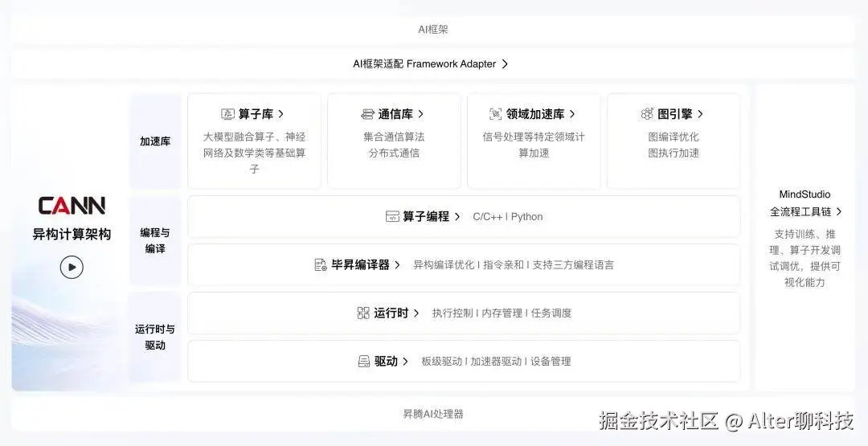868x446 pixels.
Task: Click the MindStudio description 支持训练、推理、算子开发调试调优
Action: pyautogui.click(x=805, y=258)
